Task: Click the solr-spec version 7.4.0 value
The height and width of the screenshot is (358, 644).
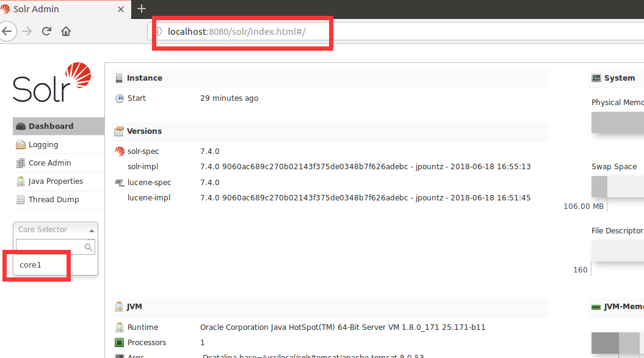Action: 210,152
